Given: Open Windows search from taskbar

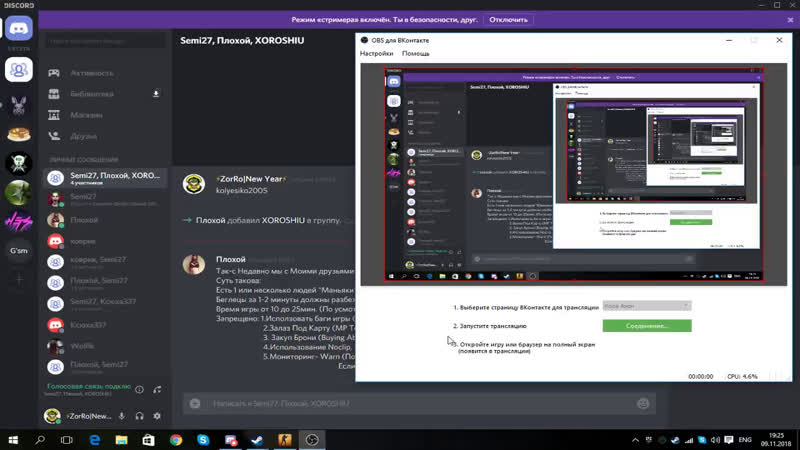Looking at the screenshot, I should 40,440.
